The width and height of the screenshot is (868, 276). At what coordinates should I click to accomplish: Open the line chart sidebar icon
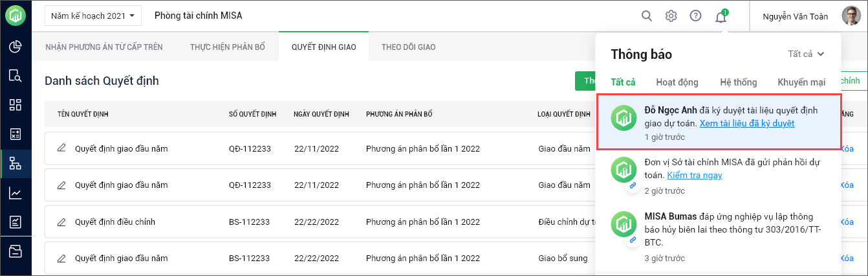16,193
